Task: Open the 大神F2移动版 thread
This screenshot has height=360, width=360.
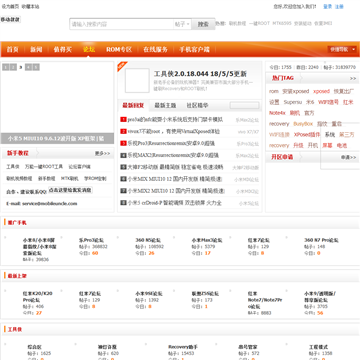Action: (175, 167)
